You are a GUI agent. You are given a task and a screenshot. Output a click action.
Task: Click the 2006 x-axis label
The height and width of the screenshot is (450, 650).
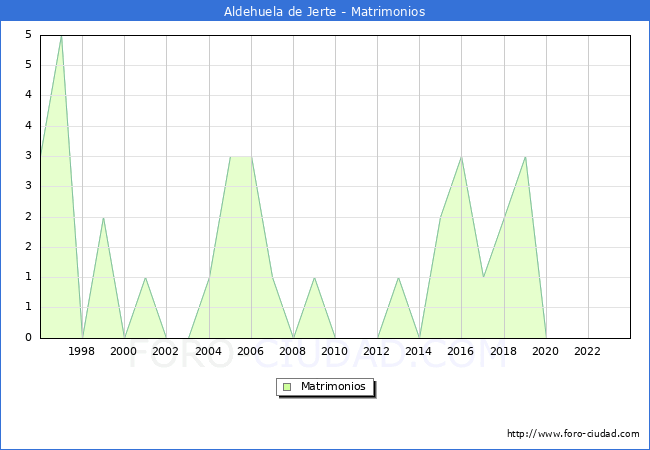pos(250,351)
